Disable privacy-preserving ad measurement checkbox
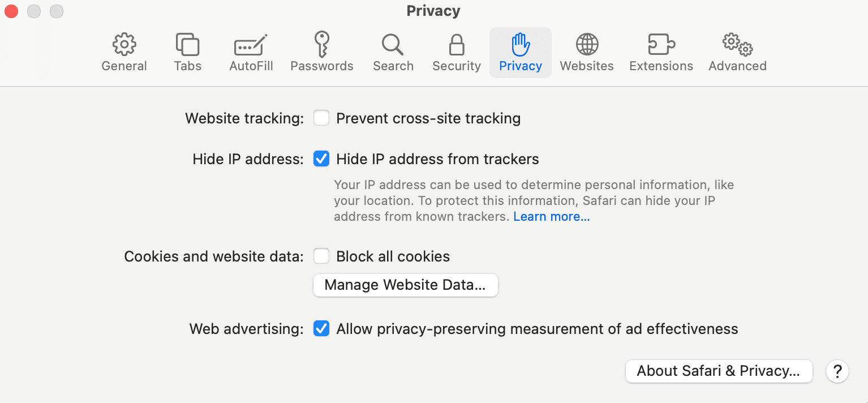This screenshot has height=403, width=868. tap(321, 329)
